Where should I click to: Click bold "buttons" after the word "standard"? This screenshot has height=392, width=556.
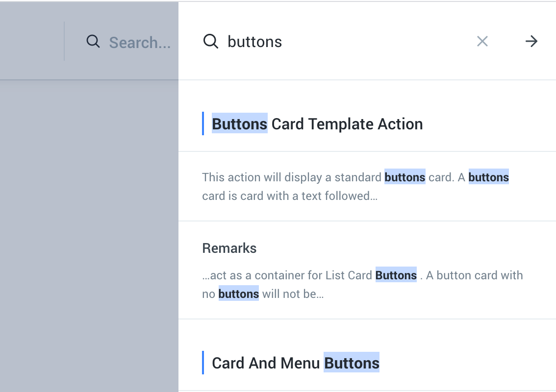[x=404, y=177]
